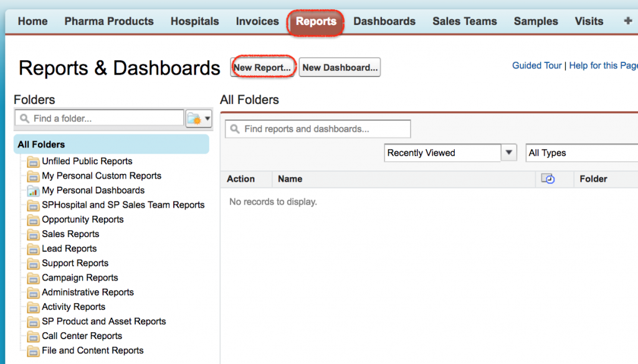
Task: Click the folder icon beside Campaign Reports
Action: (x=32, y=278)
